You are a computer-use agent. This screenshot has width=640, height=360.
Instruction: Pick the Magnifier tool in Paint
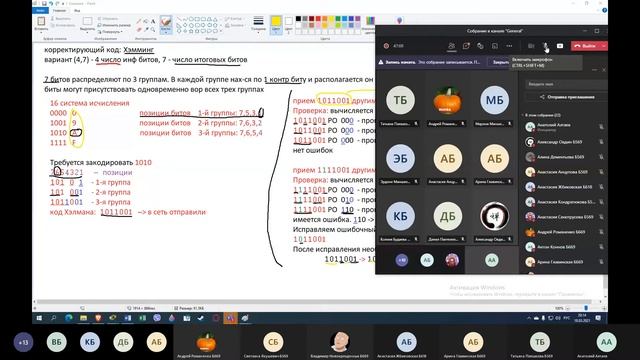point(153,29)
